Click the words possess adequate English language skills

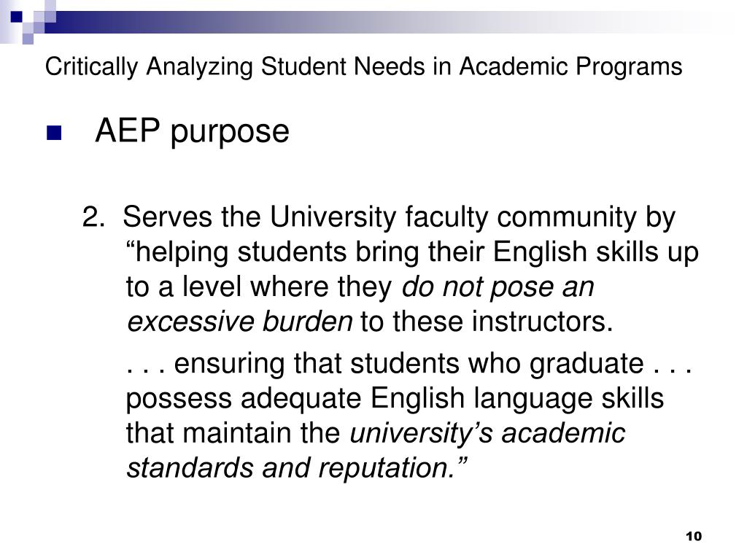395,399
